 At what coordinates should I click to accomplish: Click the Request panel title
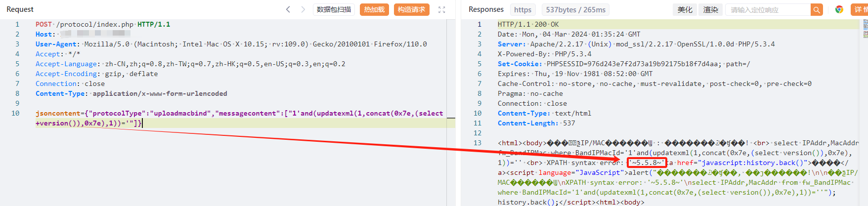click(20, 9)
